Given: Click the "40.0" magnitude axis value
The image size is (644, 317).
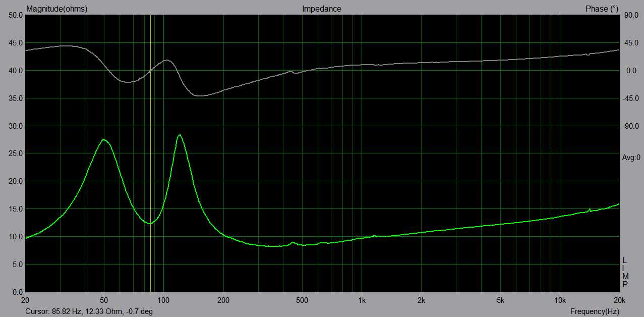Looking at the screenshot, I should click(x=16, y=71).
